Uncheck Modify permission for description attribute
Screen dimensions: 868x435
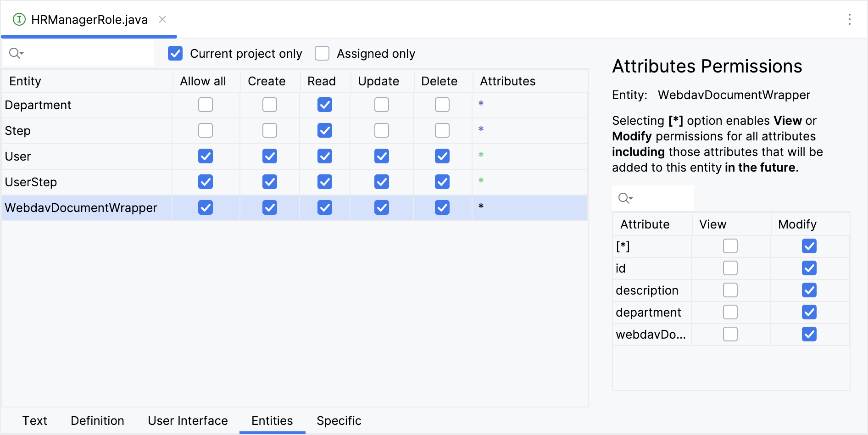coord(809,290)
